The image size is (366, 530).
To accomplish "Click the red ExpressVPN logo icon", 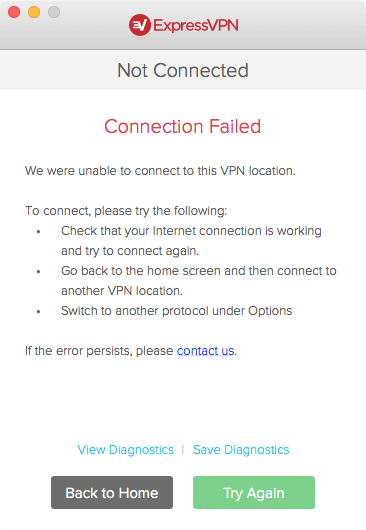I will coord(140,25).
